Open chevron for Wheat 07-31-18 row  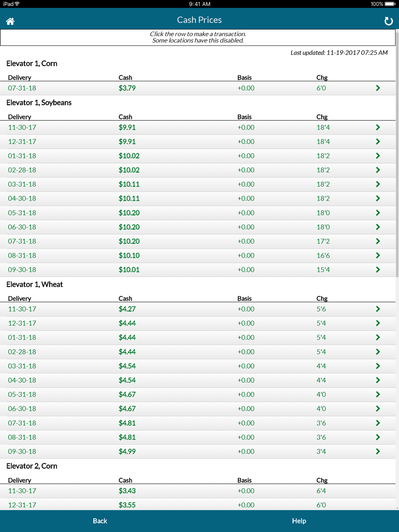378,423
